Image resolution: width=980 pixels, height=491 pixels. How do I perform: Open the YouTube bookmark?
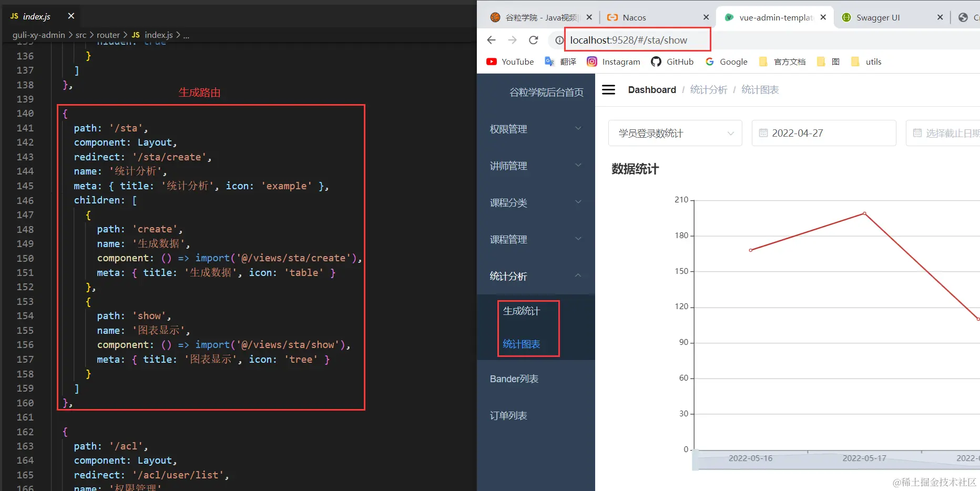510,62
